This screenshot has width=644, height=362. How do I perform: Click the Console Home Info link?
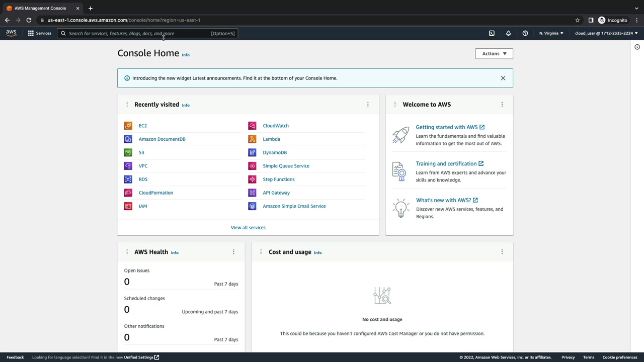point(186,55)
